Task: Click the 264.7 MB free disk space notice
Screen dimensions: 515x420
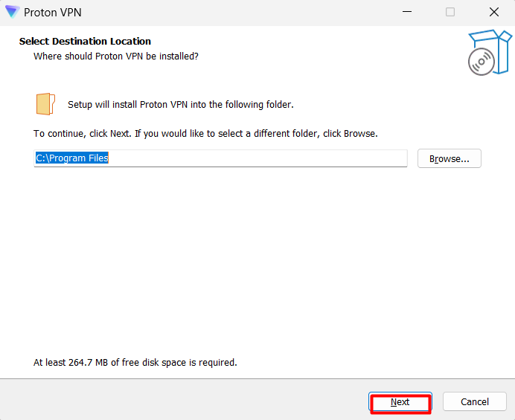Action: 135,362
